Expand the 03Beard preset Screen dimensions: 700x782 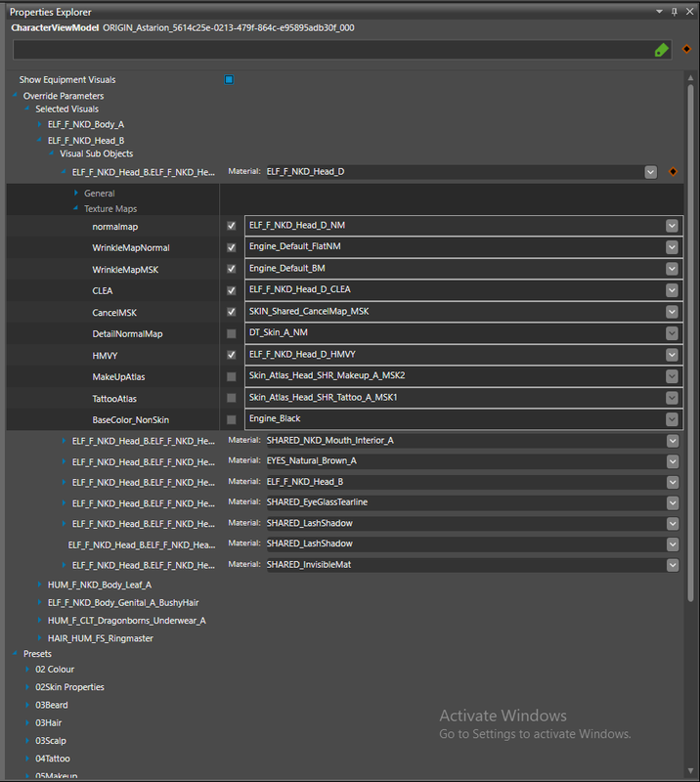(27, 705)
